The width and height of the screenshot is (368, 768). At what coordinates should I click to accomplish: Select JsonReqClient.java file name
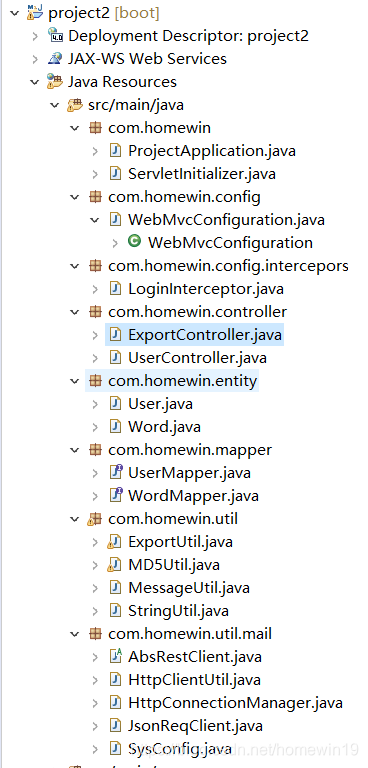(196, 726)
